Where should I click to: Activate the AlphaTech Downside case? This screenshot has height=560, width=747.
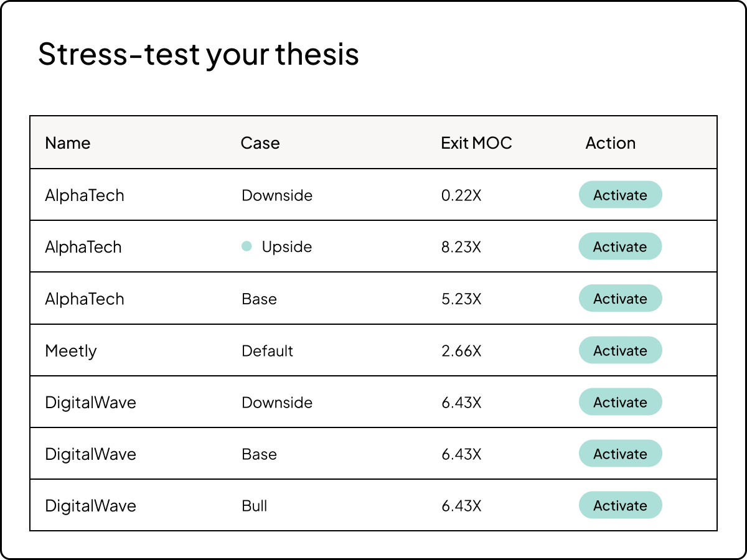(x=620, y=195)
